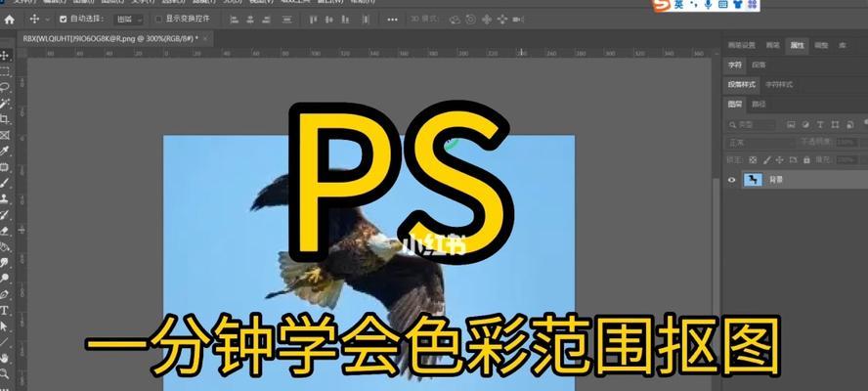Align bottom edges in options bar
868x391 pixels.
point(345,20)
